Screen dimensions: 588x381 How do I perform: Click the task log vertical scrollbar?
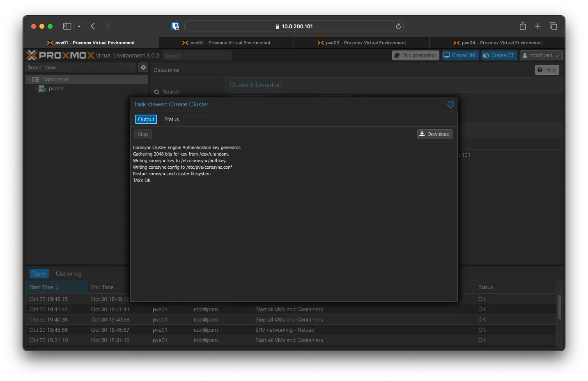559,307
